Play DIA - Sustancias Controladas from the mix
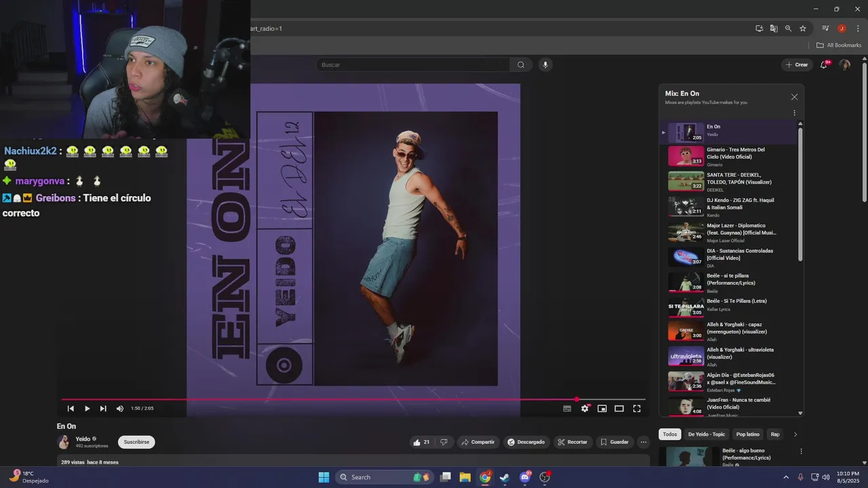The height and width of the screenshot is (488, 868). click(x=728, y=258)
